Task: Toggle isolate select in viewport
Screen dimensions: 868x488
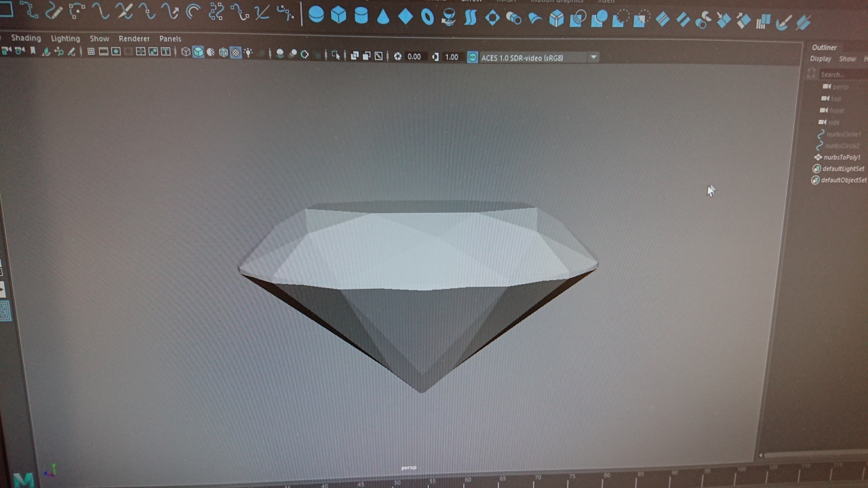Action: (336, 56)
